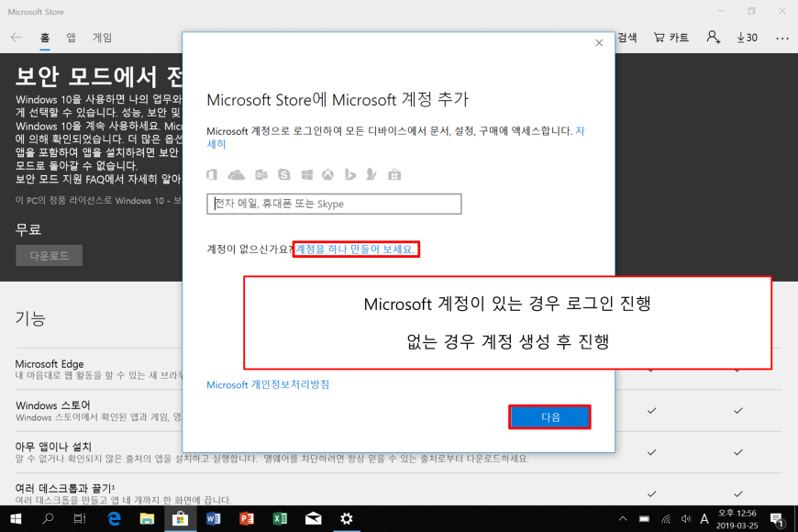Click the email, phone or Skype field
Image resolution: width=798 pixels, height=532 pixels.
click(x=334, y=204)
